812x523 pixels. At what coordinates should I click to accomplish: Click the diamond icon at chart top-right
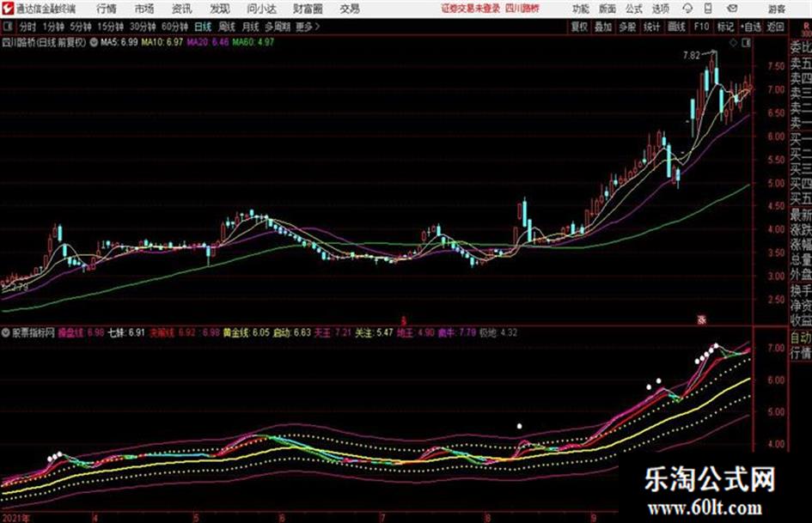[733, 43]
